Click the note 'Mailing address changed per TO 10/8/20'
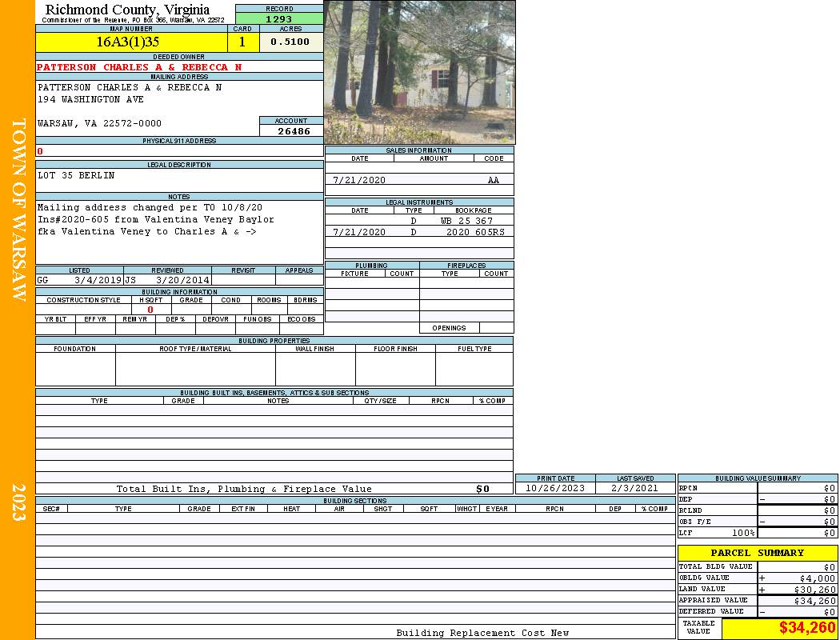 click(x=150, y=207)
